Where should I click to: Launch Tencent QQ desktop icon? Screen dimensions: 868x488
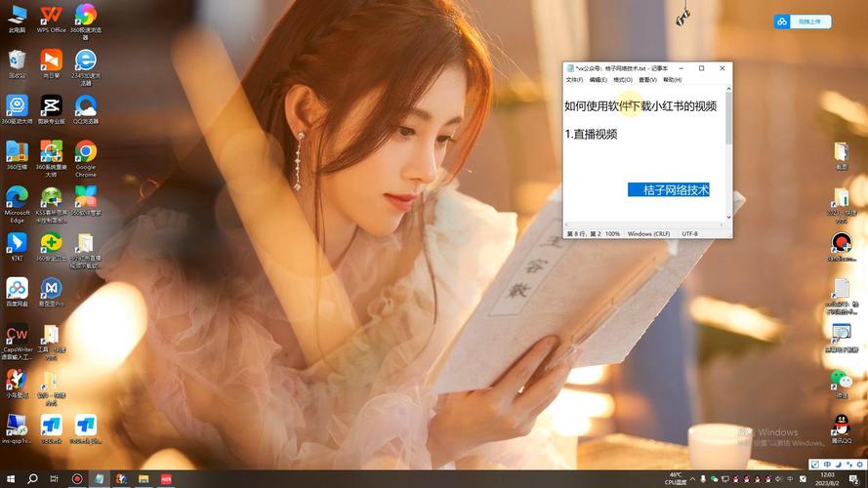[x=841, y=424]
